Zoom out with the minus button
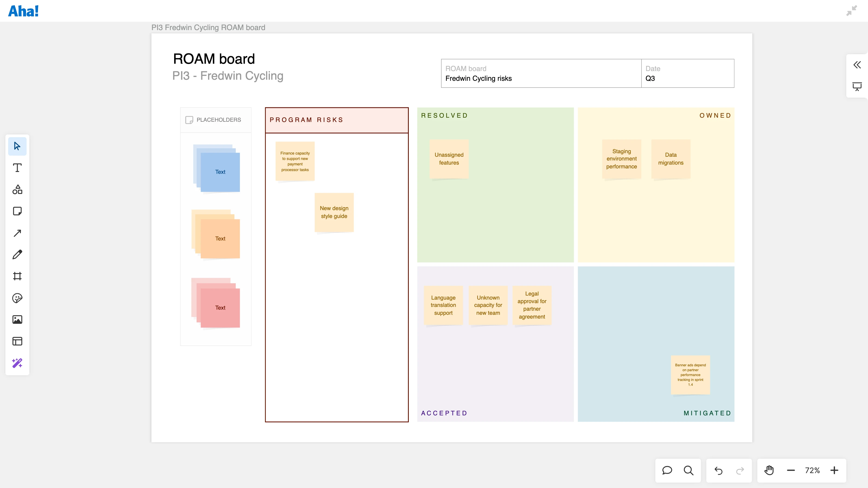This screenshot has height=488, width=868. [791, 470]
